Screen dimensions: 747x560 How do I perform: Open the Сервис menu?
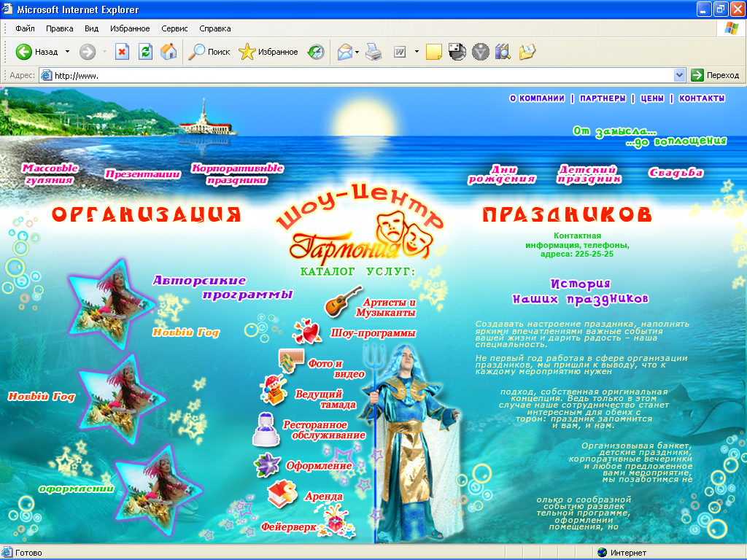coord(174,28)
